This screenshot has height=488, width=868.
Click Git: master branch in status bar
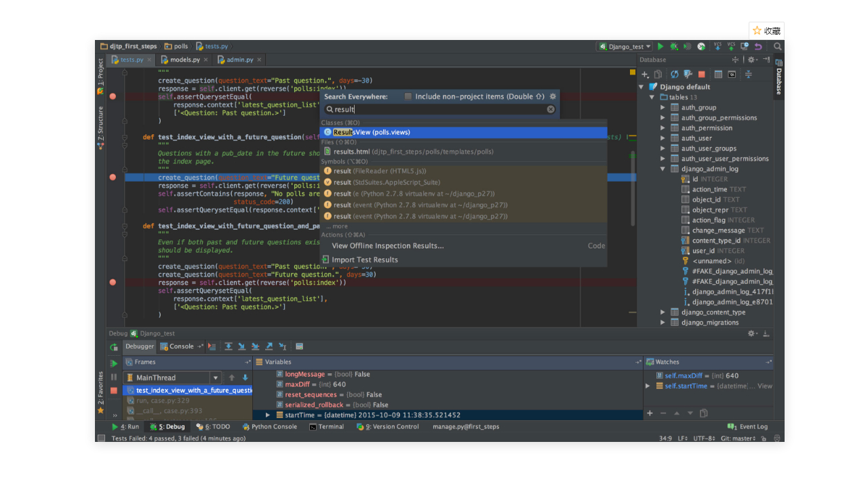tap(738, 439)
